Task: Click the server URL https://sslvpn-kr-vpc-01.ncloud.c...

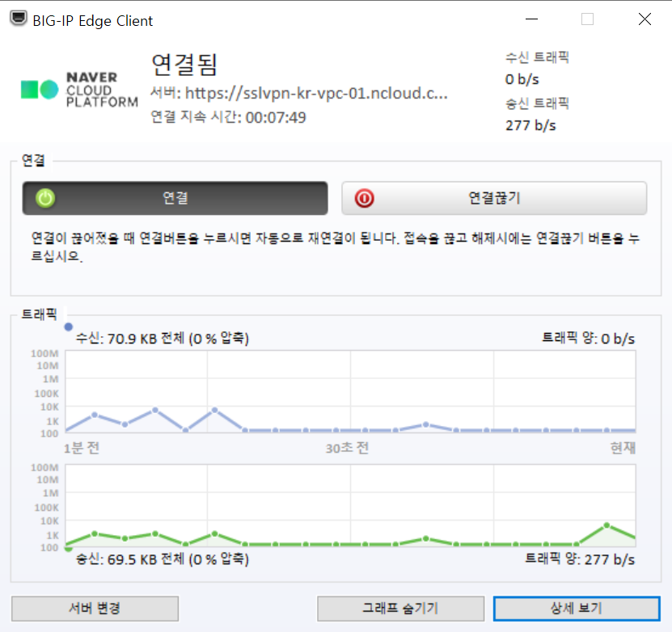Action: click(316, 93)
